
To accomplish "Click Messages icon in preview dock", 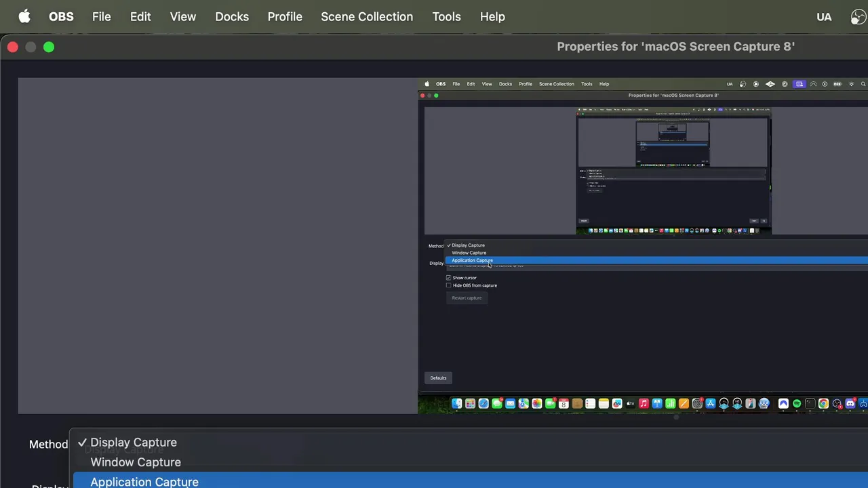I will (497, 403).
